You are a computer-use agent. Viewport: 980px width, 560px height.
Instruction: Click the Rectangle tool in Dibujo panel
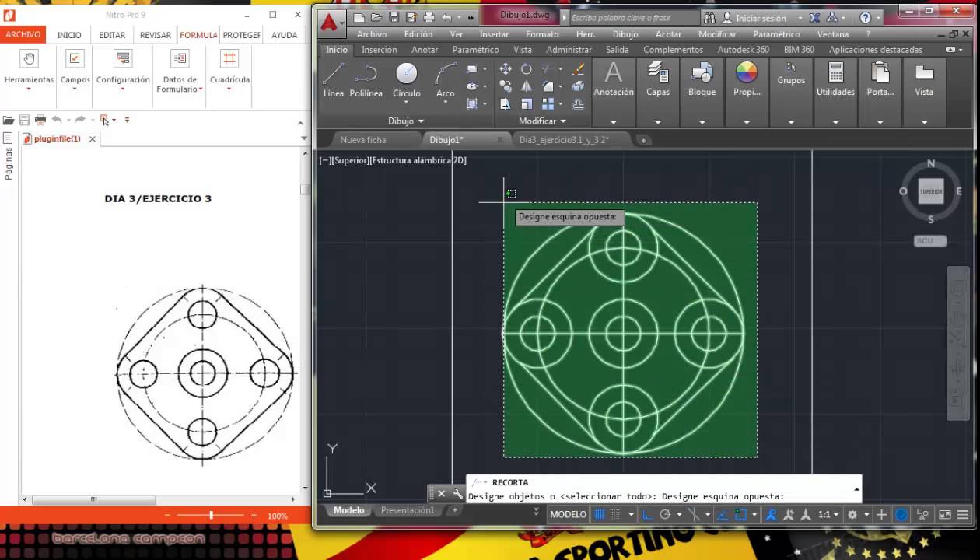pos(472,69)
